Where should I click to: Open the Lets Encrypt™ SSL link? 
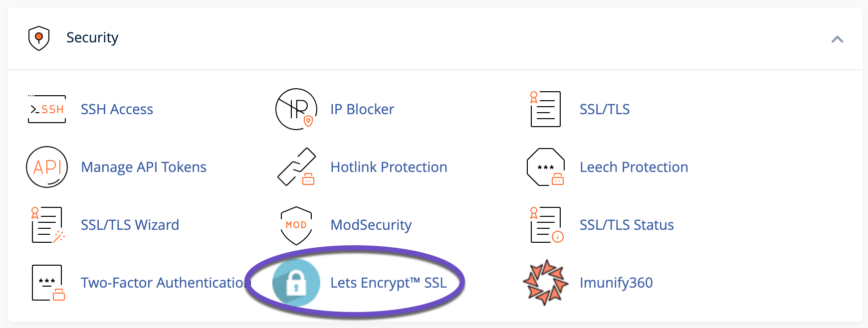pos(389,283)
